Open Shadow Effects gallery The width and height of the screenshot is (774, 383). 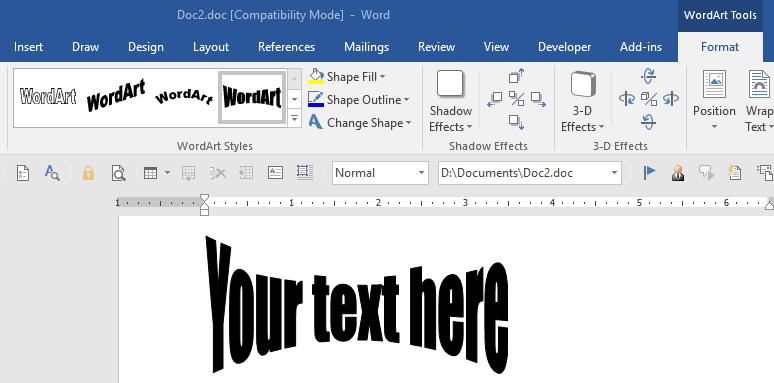[x=450, y=102]
